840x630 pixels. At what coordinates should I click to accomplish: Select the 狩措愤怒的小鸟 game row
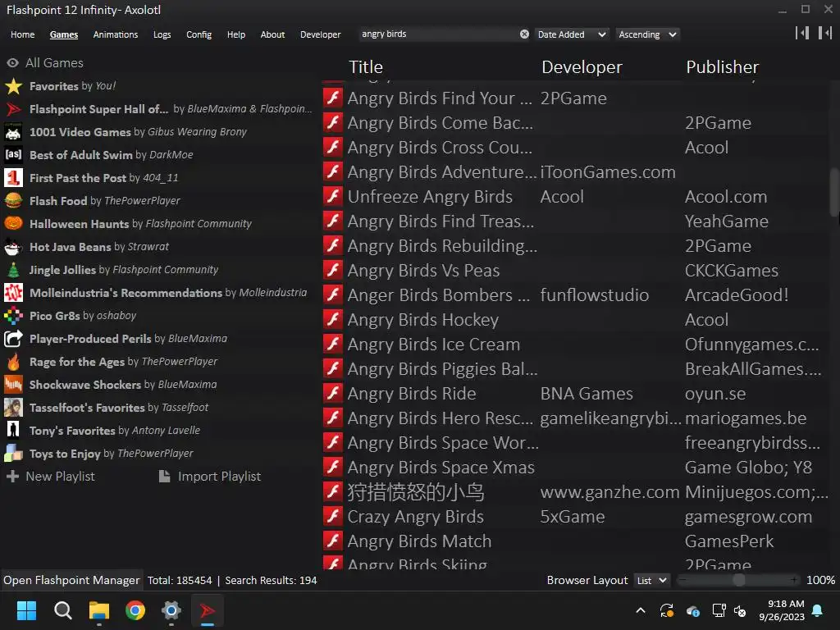coord(577,492)
